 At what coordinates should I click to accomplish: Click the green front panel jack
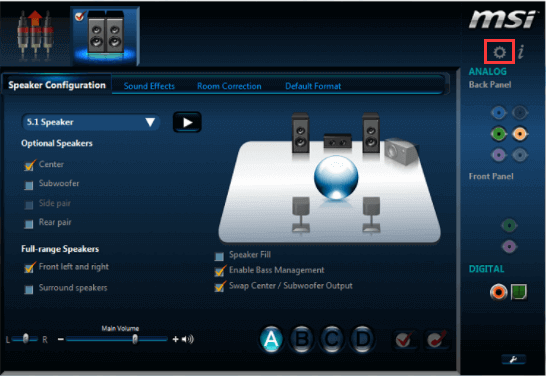pyautogui.click(x=509, y=226)
